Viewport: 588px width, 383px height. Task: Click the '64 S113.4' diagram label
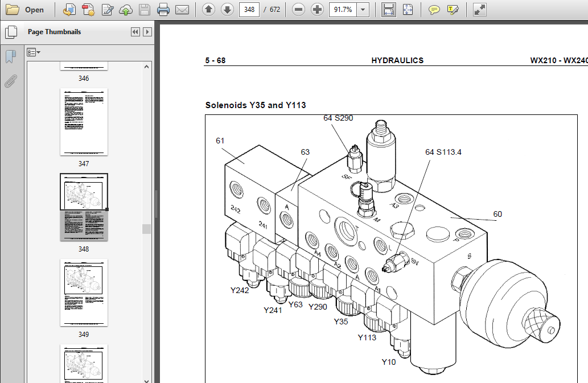point(443,152)
